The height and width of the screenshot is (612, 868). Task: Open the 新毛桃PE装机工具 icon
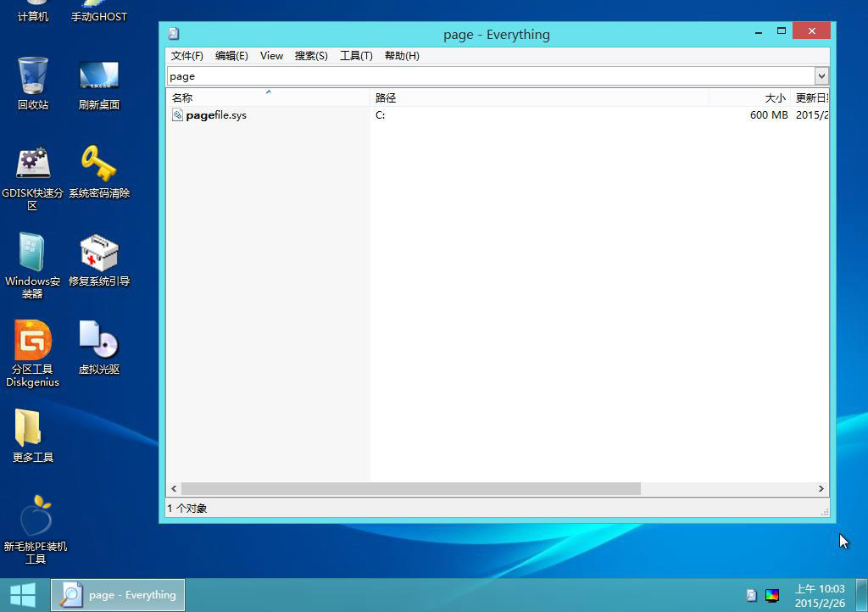(36, 530)
